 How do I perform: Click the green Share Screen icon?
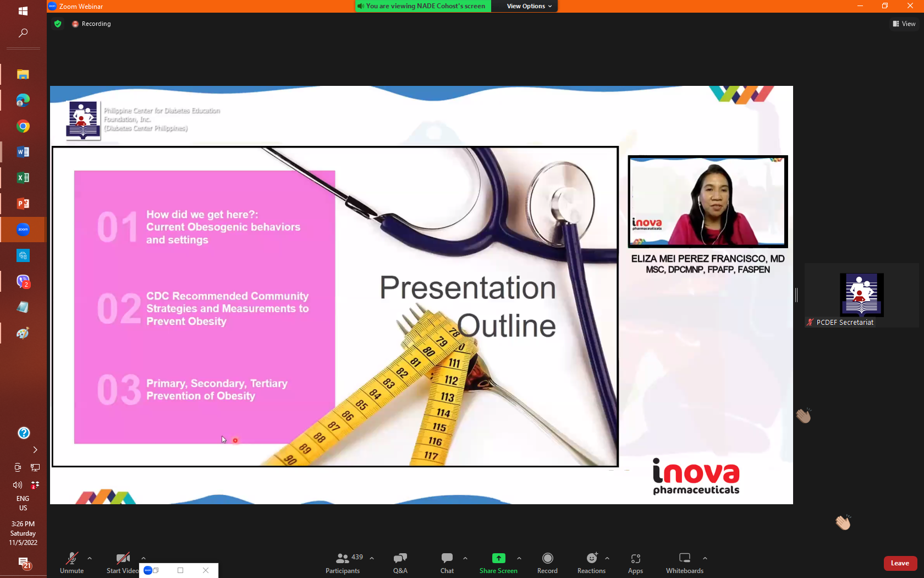[x=498, y=558]
